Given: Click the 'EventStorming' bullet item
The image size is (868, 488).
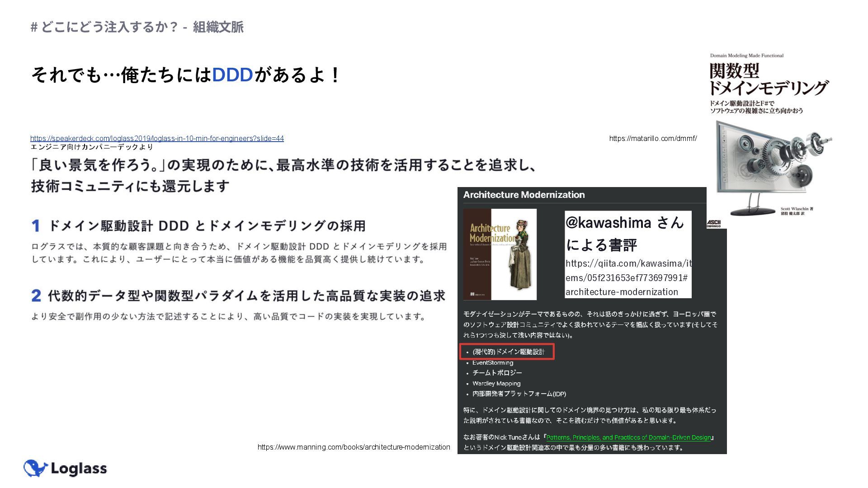Looking at the screenshot, I should click(493, 362).
